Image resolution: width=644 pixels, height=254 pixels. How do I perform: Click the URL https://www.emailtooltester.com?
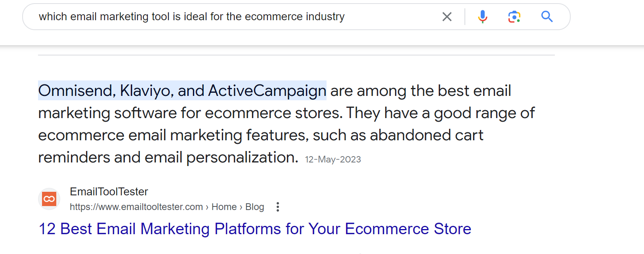pyautogui.click(x=136, y=206)
